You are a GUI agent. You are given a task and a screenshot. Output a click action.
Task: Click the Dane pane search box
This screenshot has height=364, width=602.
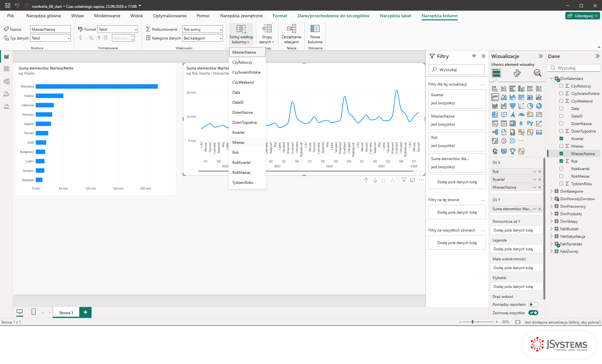coord(574,68)
